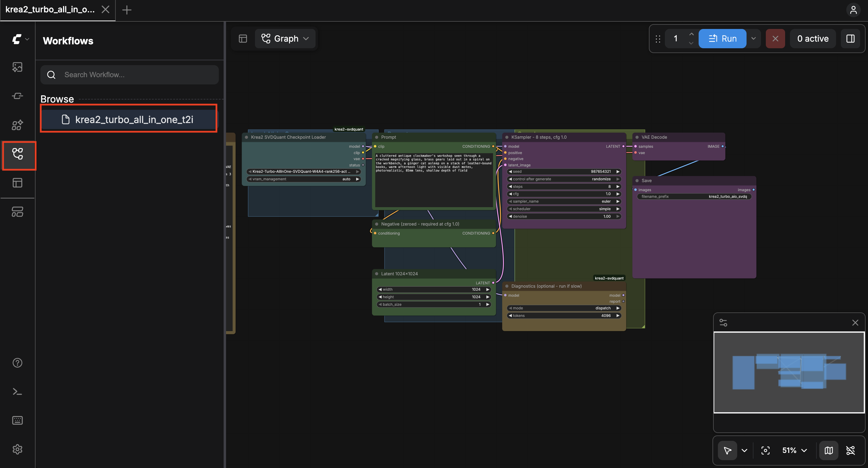Open the settings gear icon
This screenshot has height=468, width=868.
[x=17, y=449]
